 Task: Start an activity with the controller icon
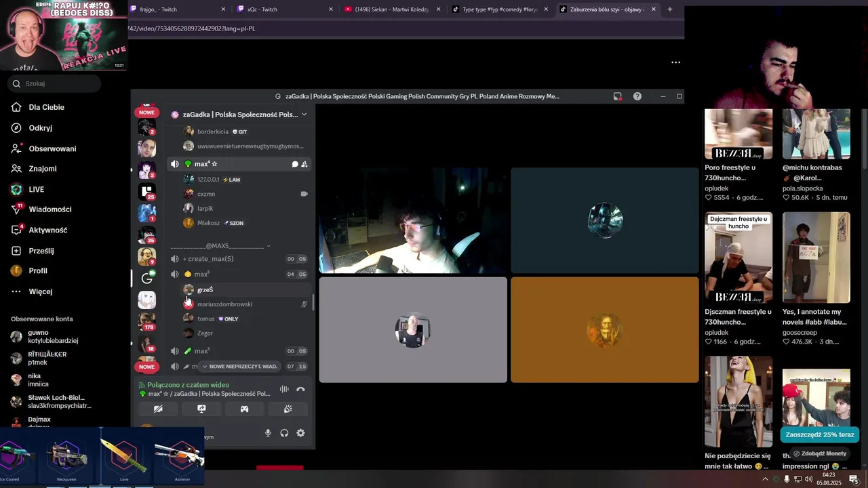(244, 409)
